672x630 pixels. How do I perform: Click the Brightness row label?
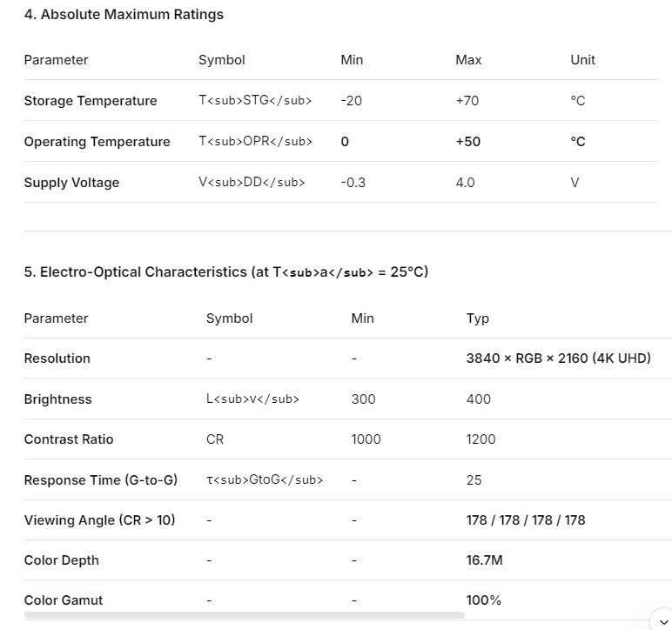57,399
